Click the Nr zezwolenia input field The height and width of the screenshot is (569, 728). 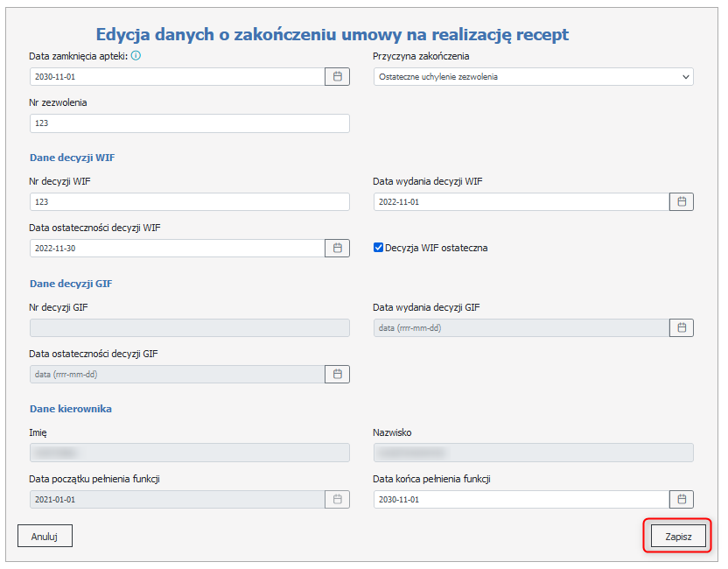click(189, 123)
